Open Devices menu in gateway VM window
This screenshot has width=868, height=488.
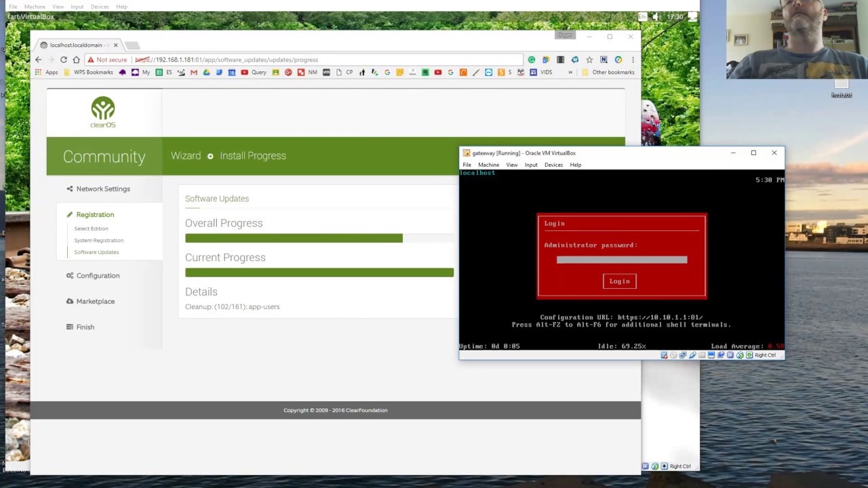[x=553, y=165]
